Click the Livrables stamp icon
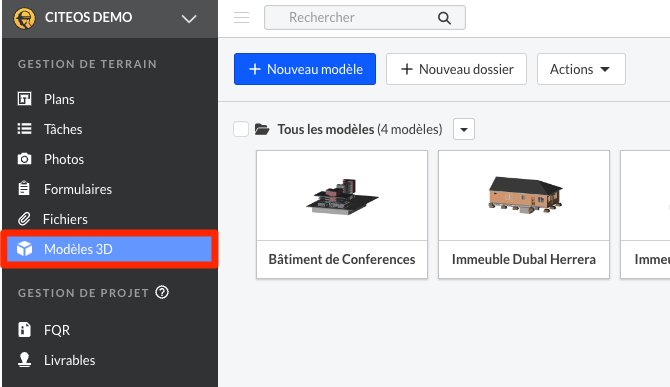670x387 pixels. pos(24,360)
